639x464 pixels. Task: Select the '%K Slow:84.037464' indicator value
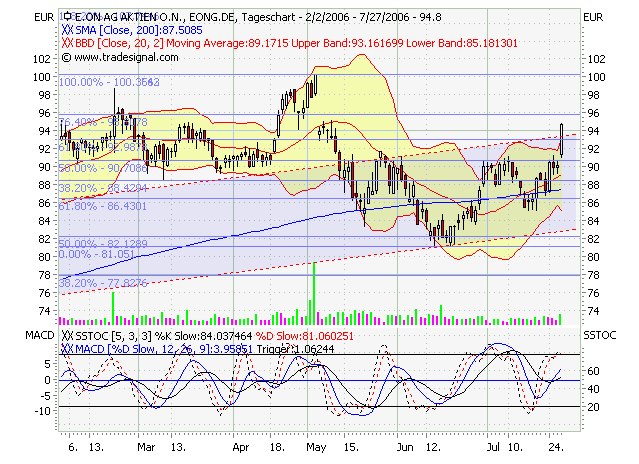tap(203, 336)
